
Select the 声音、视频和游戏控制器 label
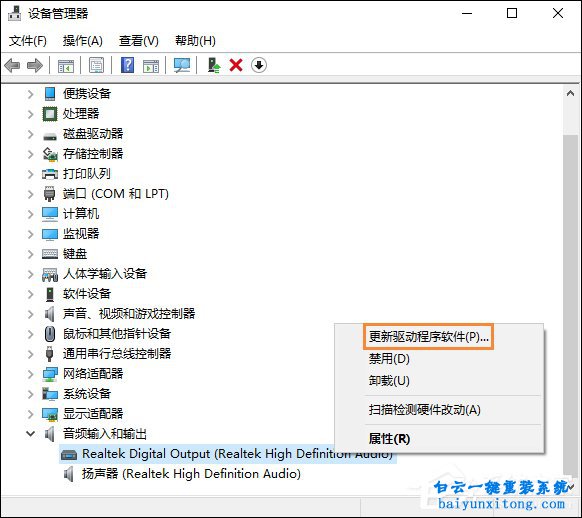(x=129, y=314)
